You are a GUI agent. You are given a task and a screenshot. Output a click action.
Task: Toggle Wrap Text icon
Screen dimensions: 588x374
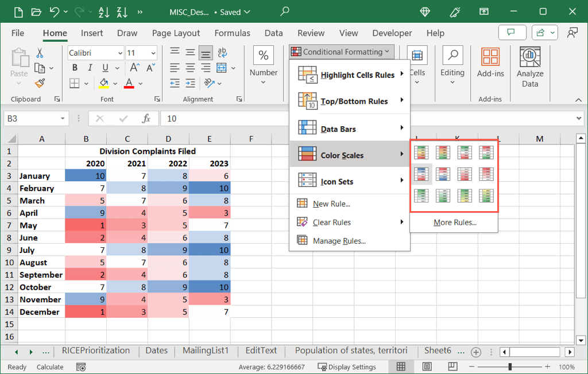222,52
